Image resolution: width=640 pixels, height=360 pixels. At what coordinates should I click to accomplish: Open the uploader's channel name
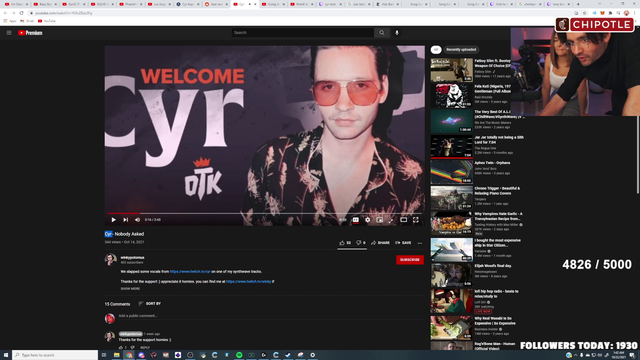click(132, 258)
